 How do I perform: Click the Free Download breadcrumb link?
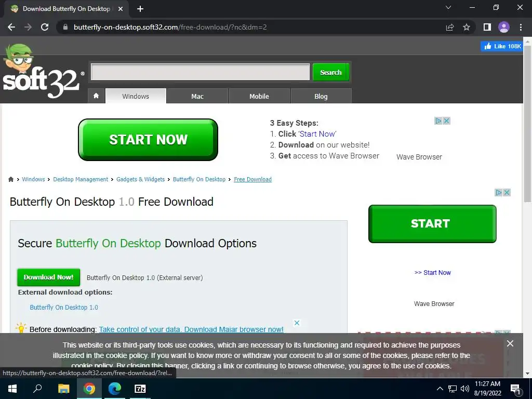253,179
